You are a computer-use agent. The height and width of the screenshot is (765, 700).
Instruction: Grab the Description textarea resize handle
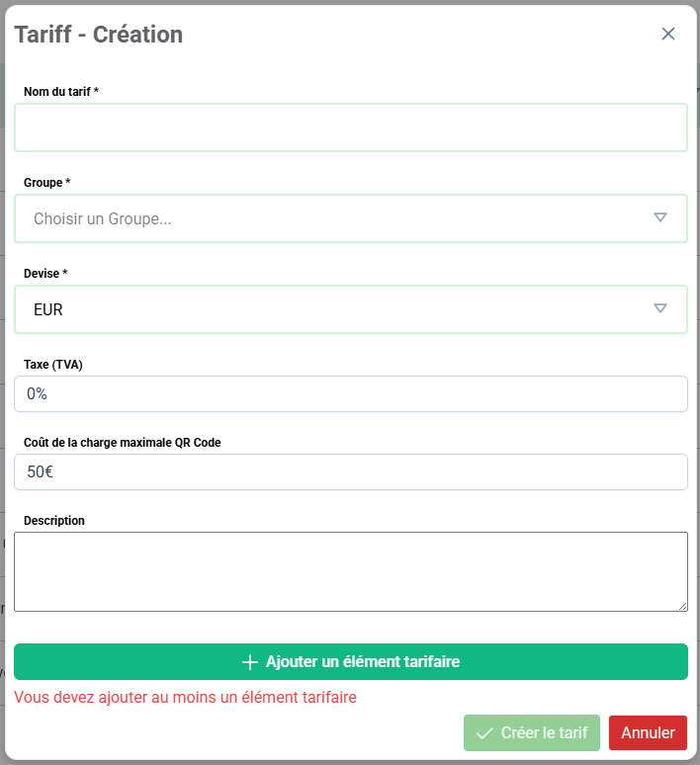click(682, 606)
